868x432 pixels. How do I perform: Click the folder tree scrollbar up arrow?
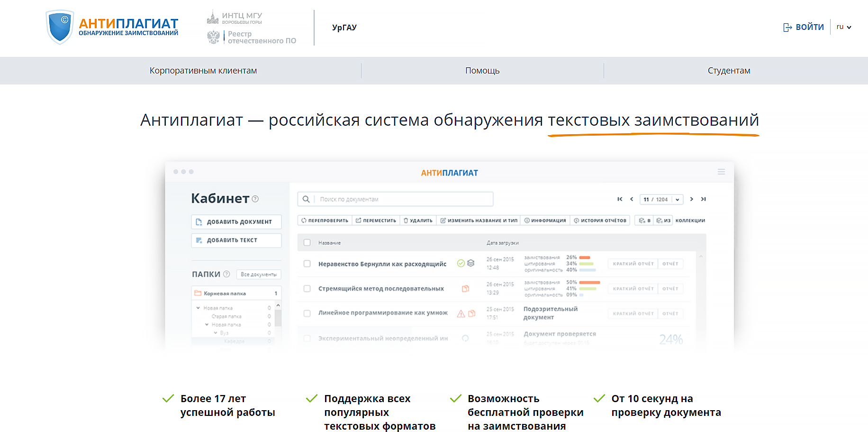pos(278,305)
